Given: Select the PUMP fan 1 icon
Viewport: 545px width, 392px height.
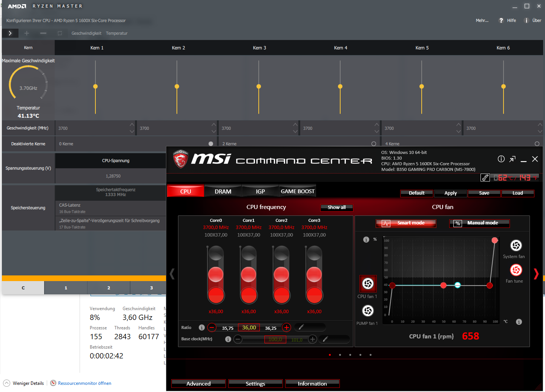Looking at the screenshot, I should pos(368,311).
